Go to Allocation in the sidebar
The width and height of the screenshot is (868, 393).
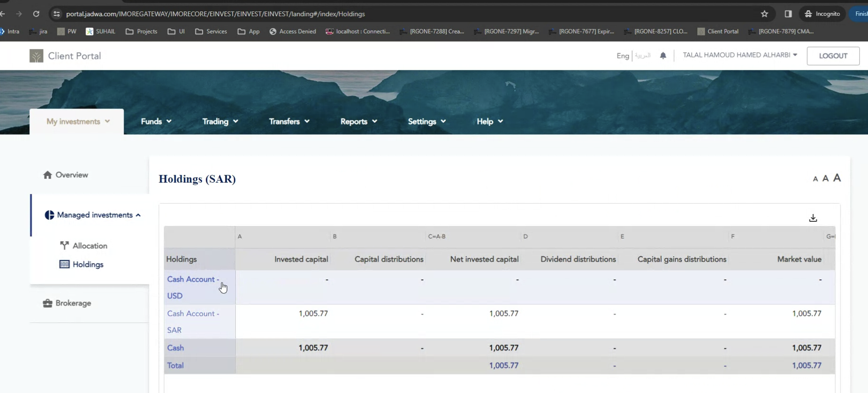89,246
